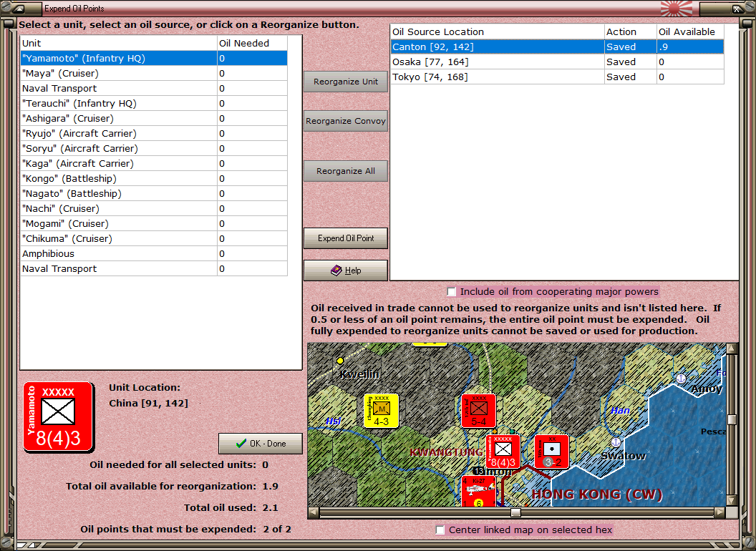Enable Include oil from cooperating major powers
The image size is (756, 551).
[x=451, y=292]
